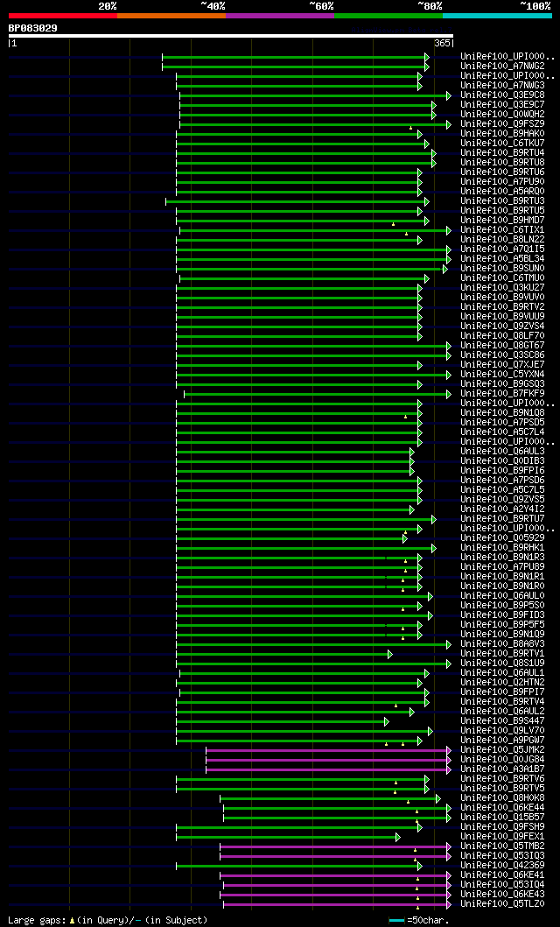
Task: Select the UniRef100_B8A8V3 label
Action: tap(503, 644)
